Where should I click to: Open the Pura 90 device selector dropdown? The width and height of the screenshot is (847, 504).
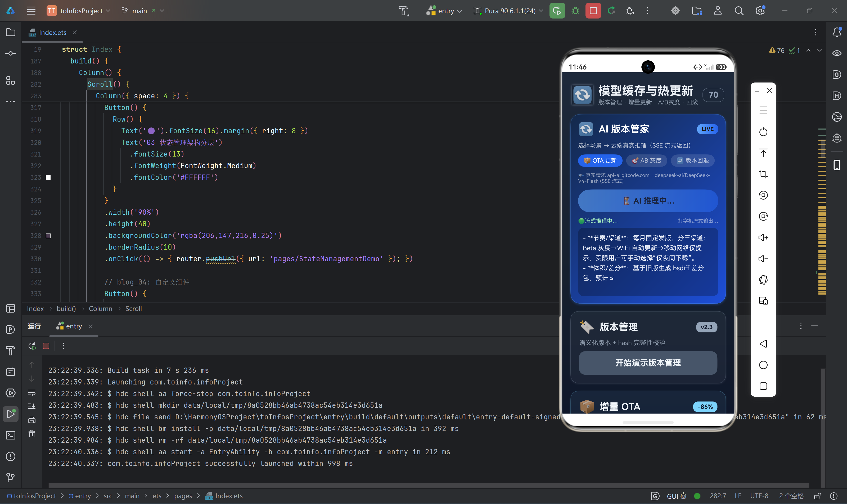pyautogui.click(x=508, y=11)
